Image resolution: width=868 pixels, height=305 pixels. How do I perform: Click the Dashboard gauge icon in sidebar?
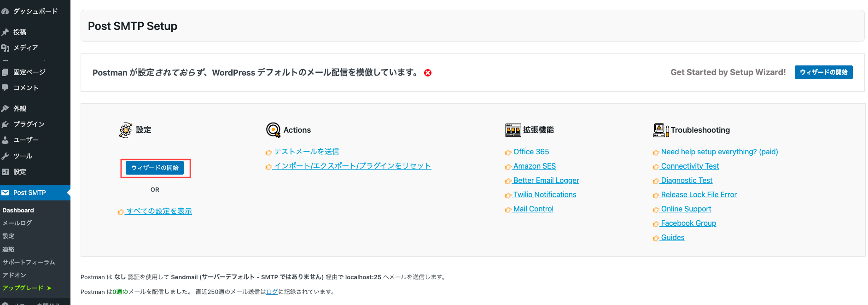click(5, 12)
